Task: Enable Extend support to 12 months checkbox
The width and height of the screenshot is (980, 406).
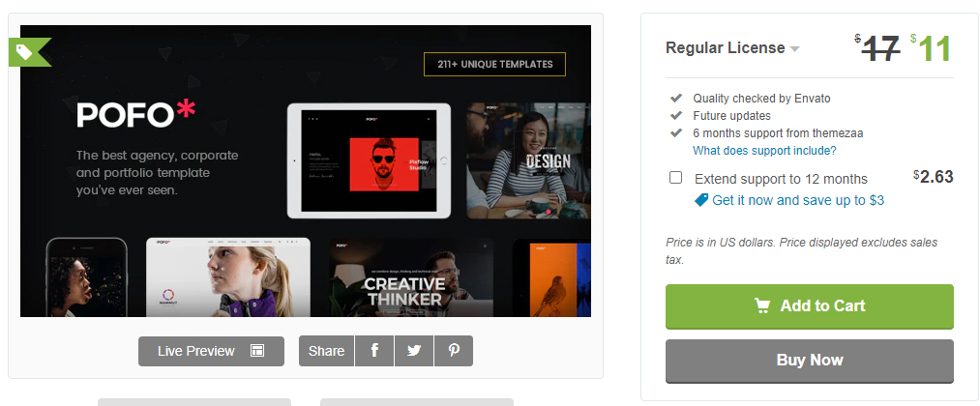Action: pos(675,178)
